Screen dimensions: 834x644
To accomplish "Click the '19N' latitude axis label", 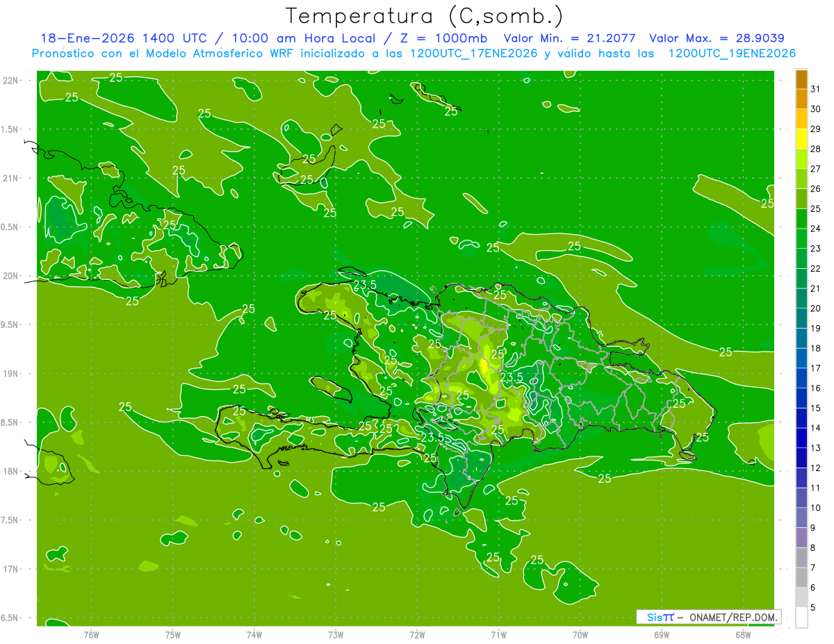I will pos(10,373).
